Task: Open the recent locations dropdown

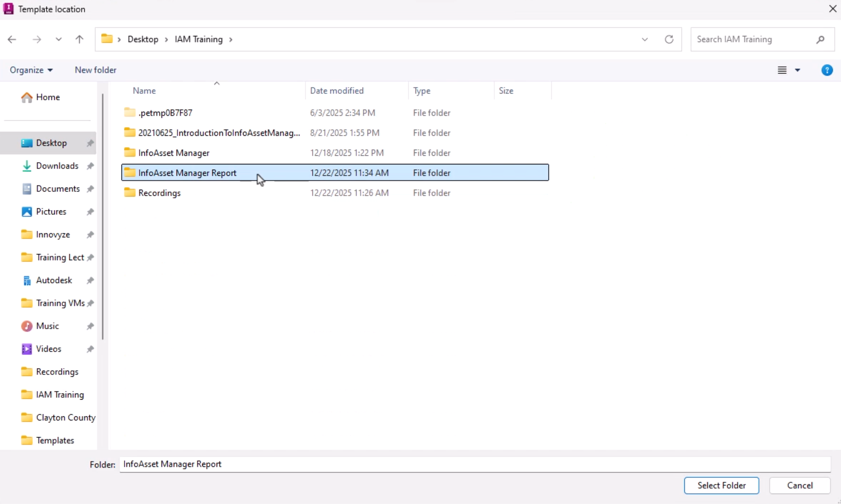Action: 58,39
